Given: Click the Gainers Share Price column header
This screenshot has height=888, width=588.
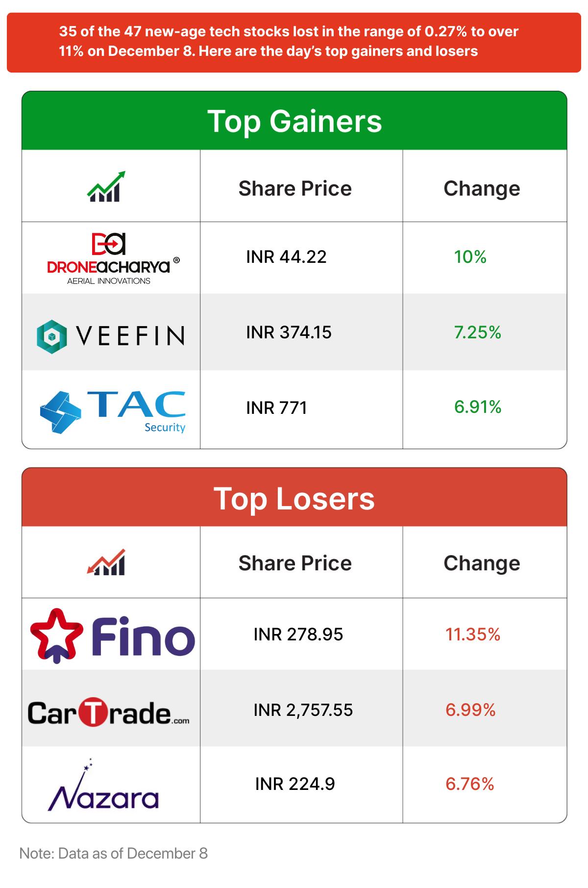Looking at the screenshot, I should click(295, 189).
